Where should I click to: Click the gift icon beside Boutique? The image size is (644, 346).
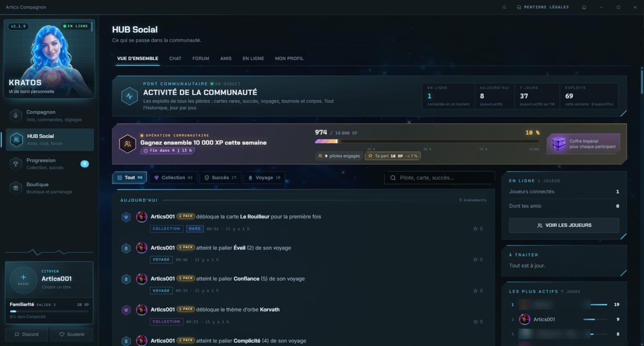[16, 188]
